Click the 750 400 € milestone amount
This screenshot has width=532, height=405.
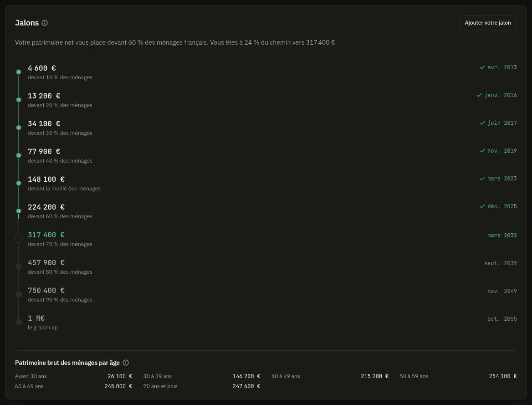click(x=46, y=291)
